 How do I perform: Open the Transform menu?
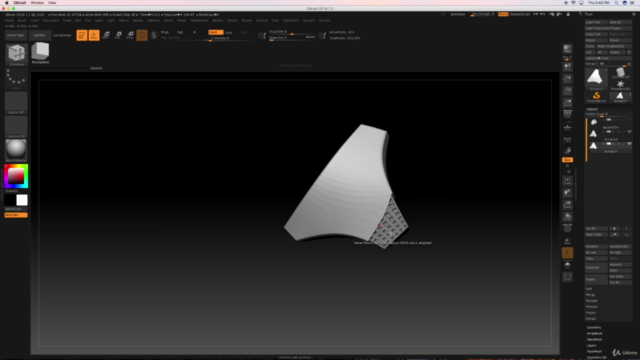point(291,20)
